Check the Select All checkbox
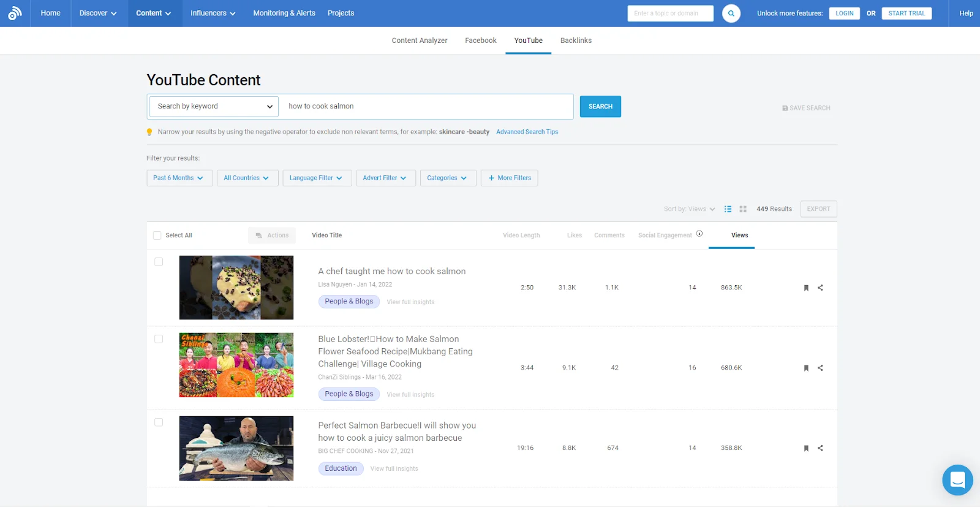Viewport: 980px width, 507px height. pyautogui.click(x=157, y=235)
